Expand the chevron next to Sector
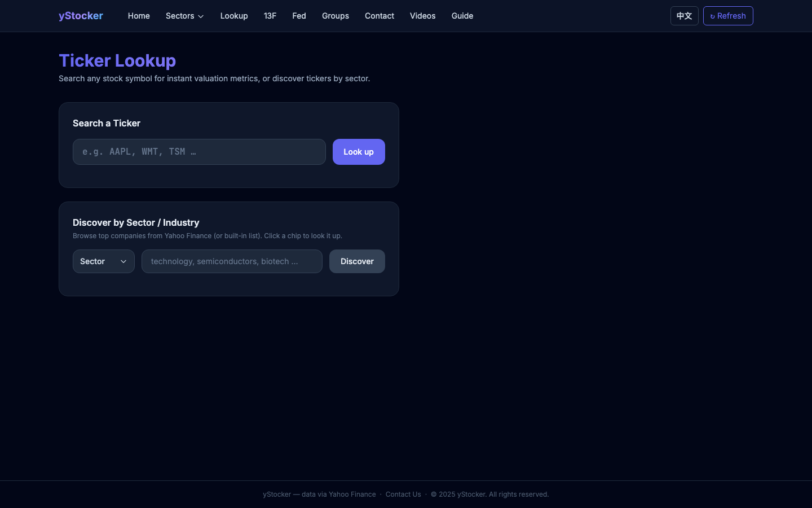This screenshot has width=812, height=508. [123, 261]
